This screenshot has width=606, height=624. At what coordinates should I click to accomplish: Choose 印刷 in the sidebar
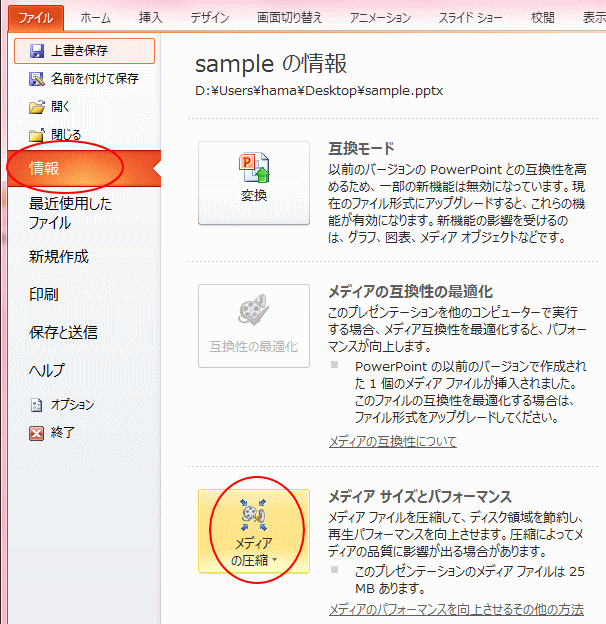[44, 294]
